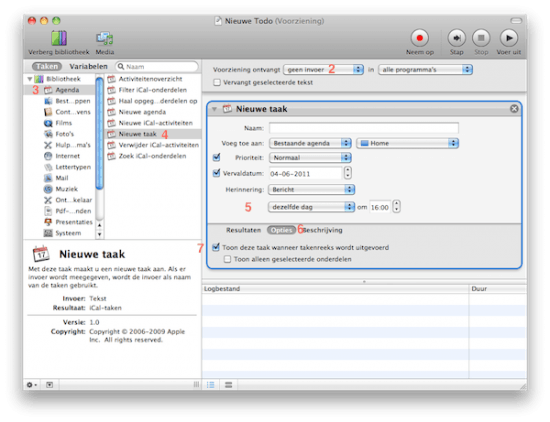Run the workflow with Voer uit
This screenshot has width=550, height=422.
[x=509, y=38]
